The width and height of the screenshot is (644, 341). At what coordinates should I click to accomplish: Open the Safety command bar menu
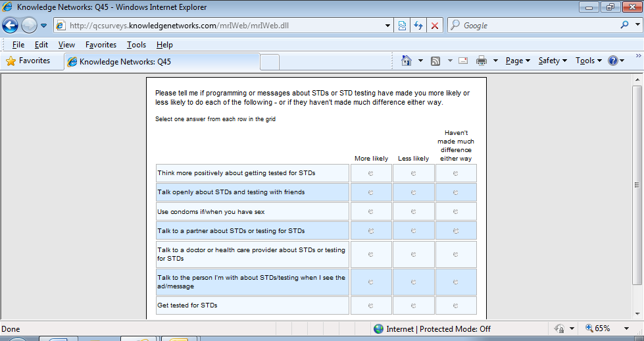tap(553, 61)
